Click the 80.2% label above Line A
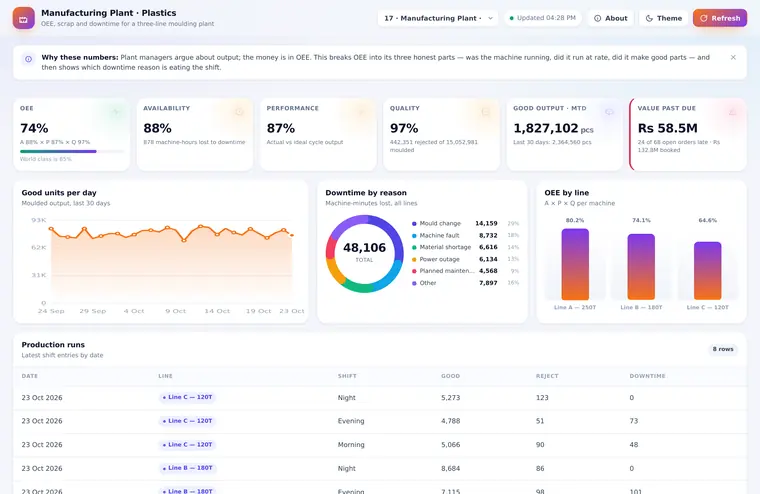The height and width of the screenshot is (494, 760). pos(575,220)
